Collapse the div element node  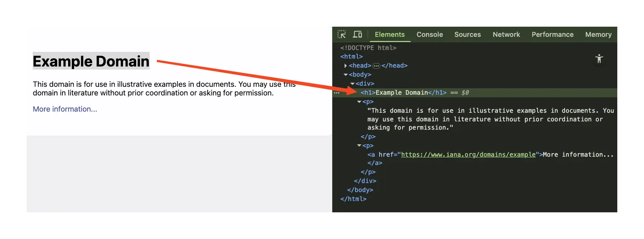352,84
